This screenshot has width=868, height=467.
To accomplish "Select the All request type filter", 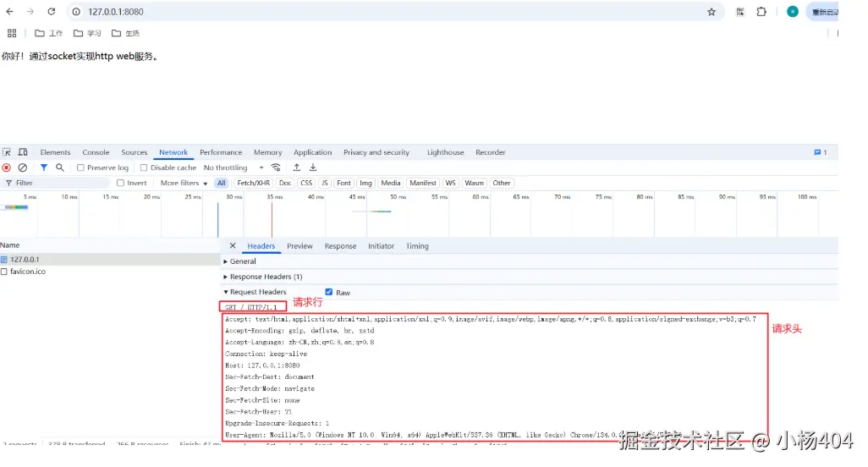I will [222, 183].
